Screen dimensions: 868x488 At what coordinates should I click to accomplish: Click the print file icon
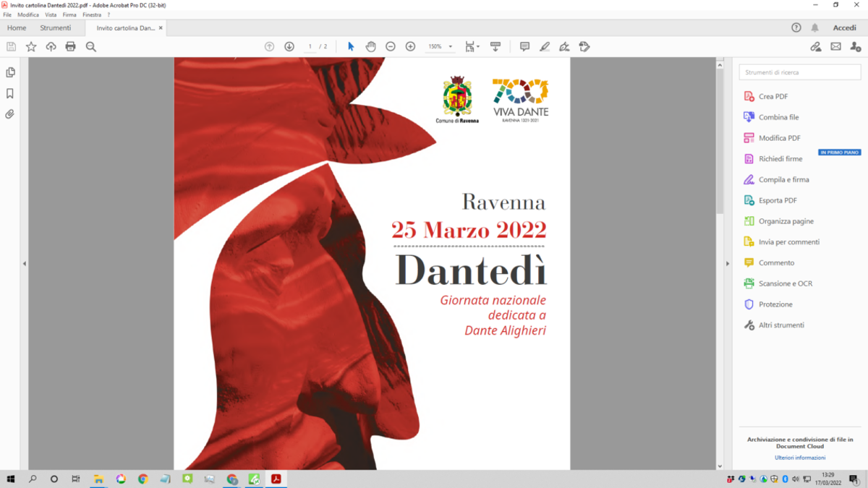click(x=70, y=46)
